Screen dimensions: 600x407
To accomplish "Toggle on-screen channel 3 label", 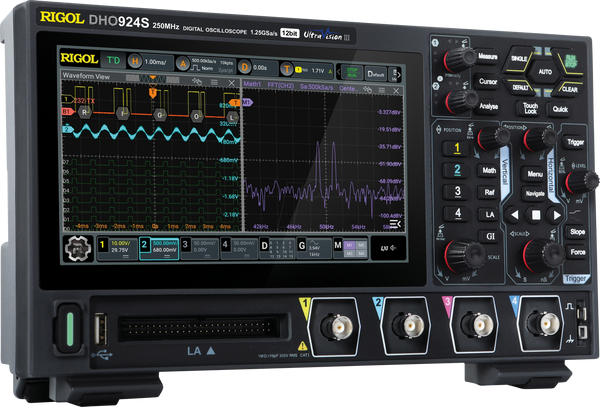I will pos(199,249).
